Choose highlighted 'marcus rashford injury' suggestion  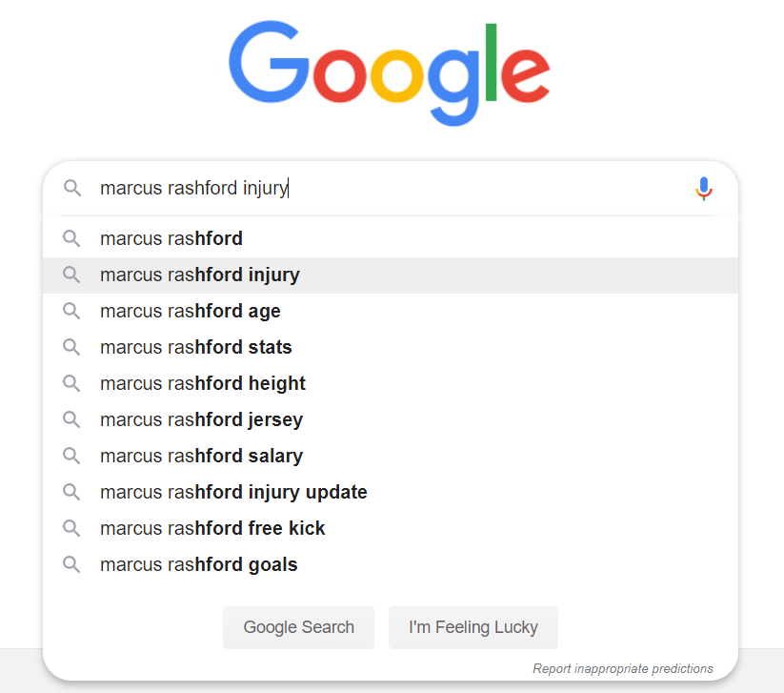[x=391, y=275]
